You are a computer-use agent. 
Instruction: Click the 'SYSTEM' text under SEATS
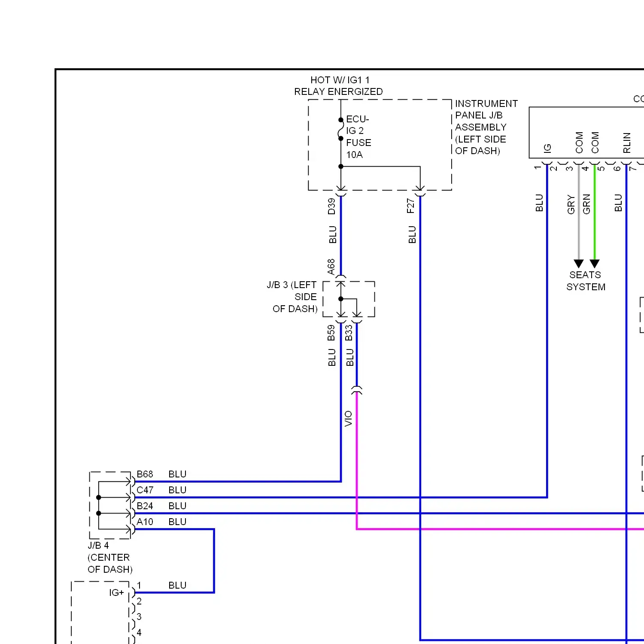click(586, 287)
